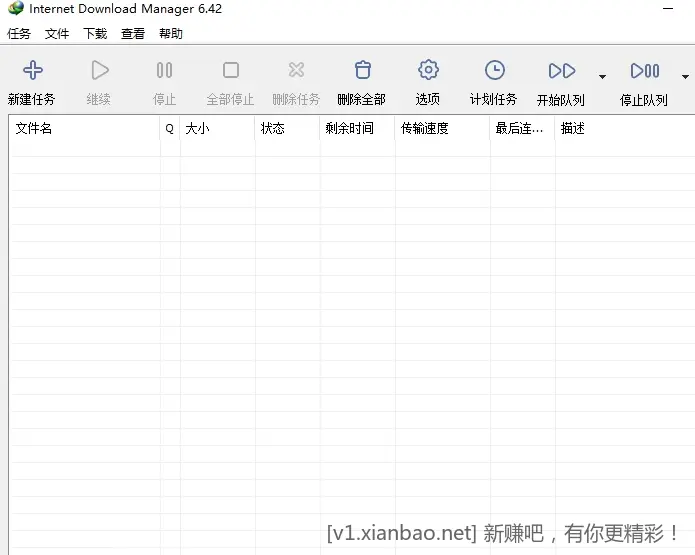
Task: Click the 停止 pause icon
Action: pos(164,70)
